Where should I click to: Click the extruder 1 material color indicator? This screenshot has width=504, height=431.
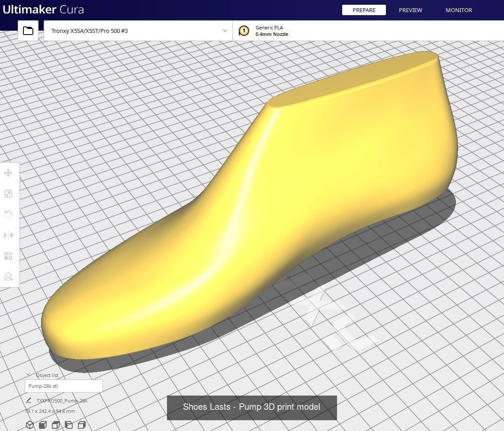(244, 30)
